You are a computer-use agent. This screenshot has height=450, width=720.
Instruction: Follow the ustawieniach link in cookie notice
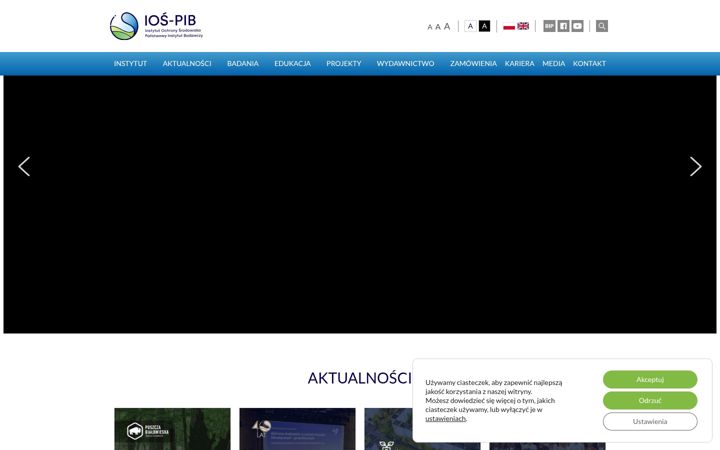(x=445, y=419)
